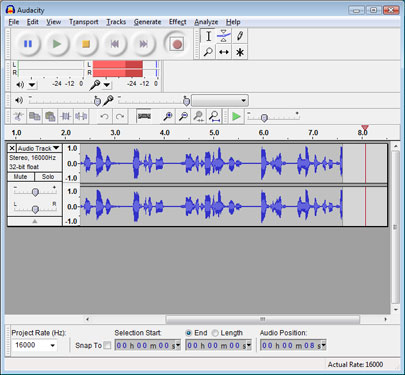Select the End radio button

189,333
